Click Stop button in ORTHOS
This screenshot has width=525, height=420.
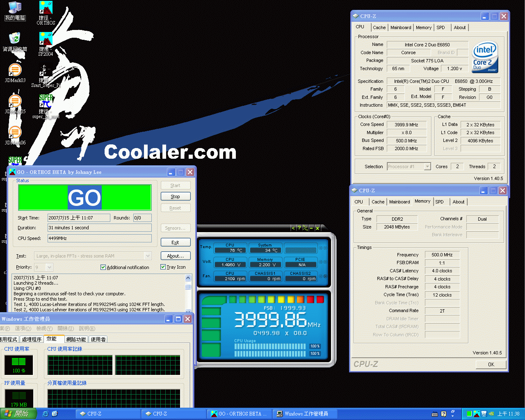176,196
